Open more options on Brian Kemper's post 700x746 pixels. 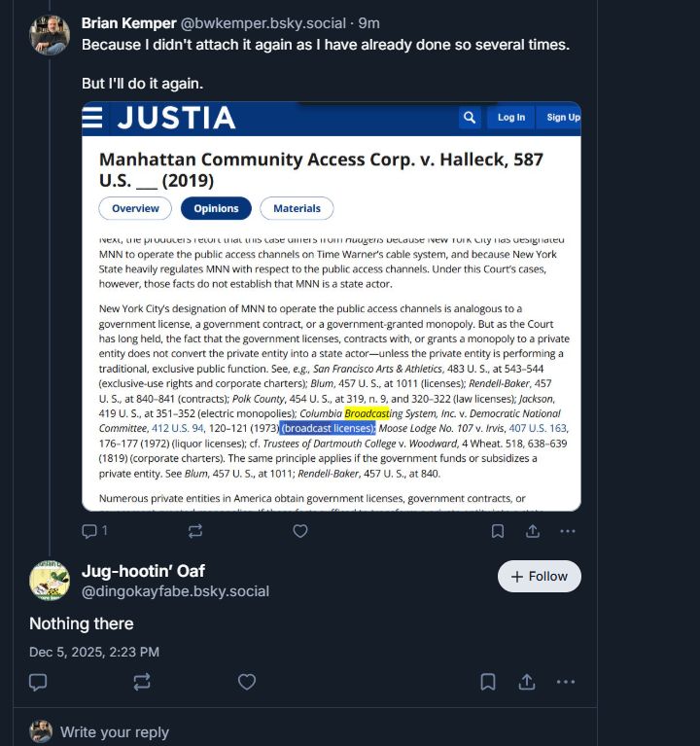pos(568,531)
